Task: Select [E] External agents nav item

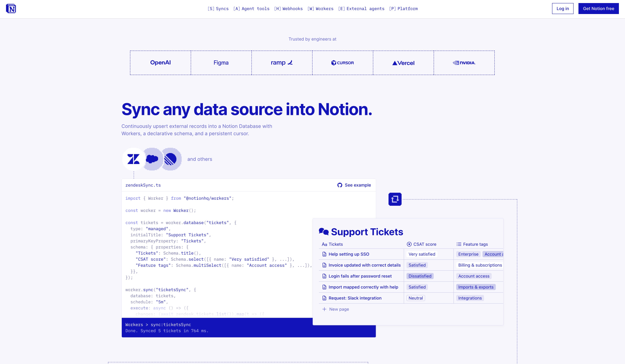Action: [361, 9]
